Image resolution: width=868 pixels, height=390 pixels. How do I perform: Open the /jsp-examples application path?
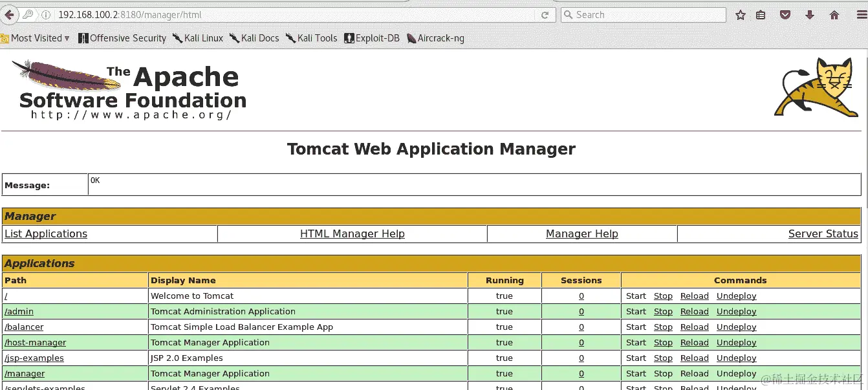34,358
